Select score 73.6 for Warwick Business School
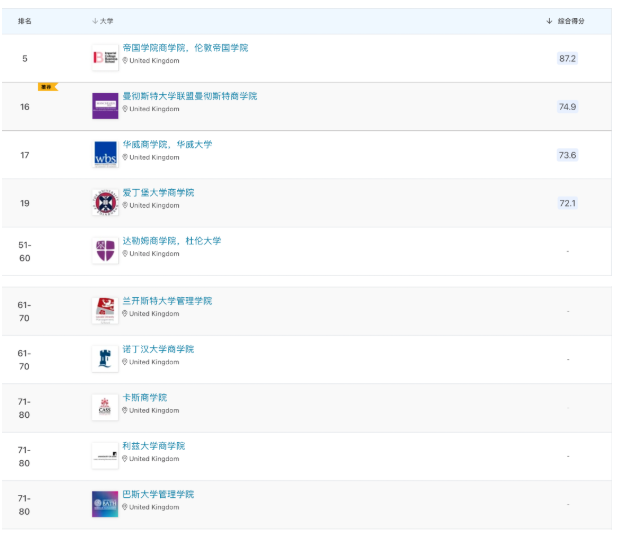Screen dimensions: 619x536 [567, 155]
